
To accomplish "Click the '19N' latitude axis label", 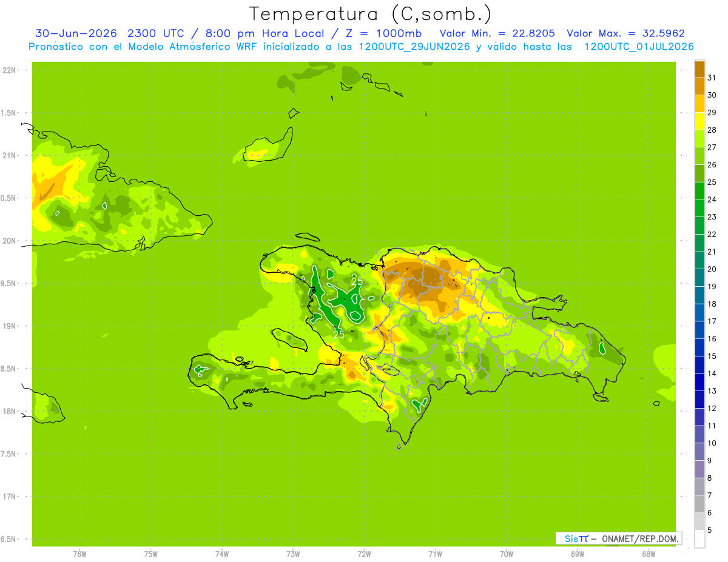I will click(x=8, y=326).
